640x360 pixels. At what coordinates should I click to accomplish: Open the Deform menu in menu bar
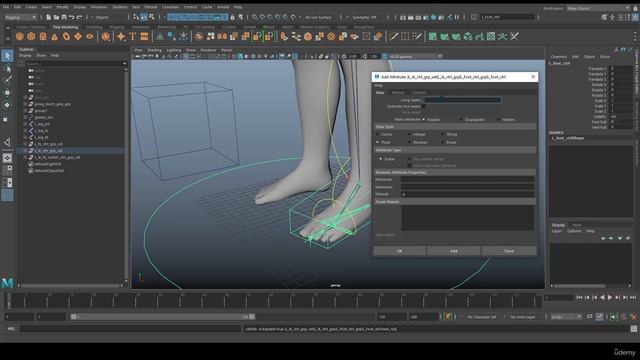coord(151,7)
